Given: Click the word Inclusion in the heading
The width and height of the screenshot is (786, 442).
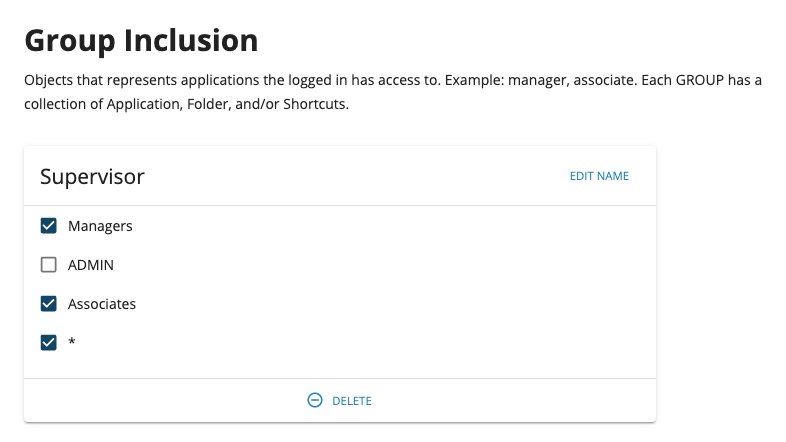Looking at the screenshot, I should coord(191,40).
